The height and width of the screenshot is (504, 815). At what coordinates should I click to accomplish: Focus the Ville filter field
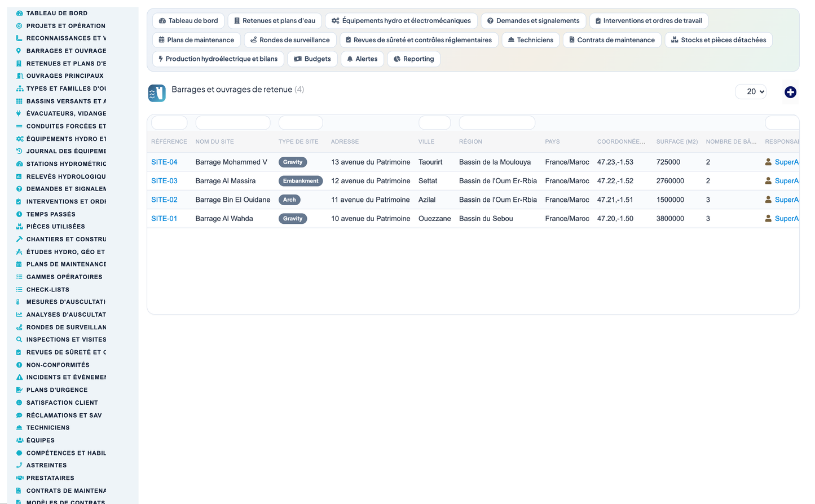pos(434,123)
